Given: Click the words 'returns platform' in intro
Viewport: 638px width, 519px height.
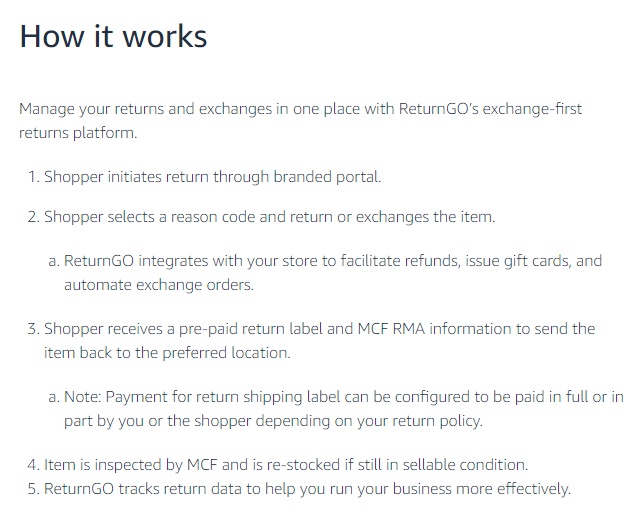Looking at the screenshot, I should point(77,133).
